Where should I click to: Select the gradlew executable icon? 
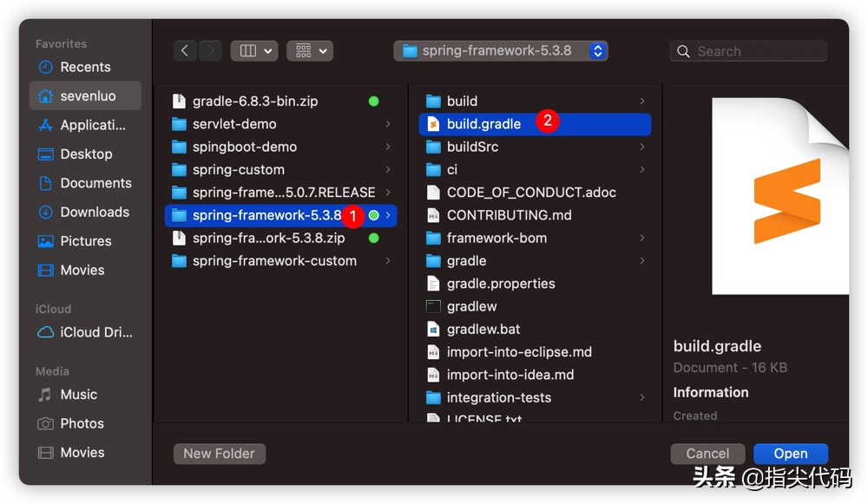433,306
